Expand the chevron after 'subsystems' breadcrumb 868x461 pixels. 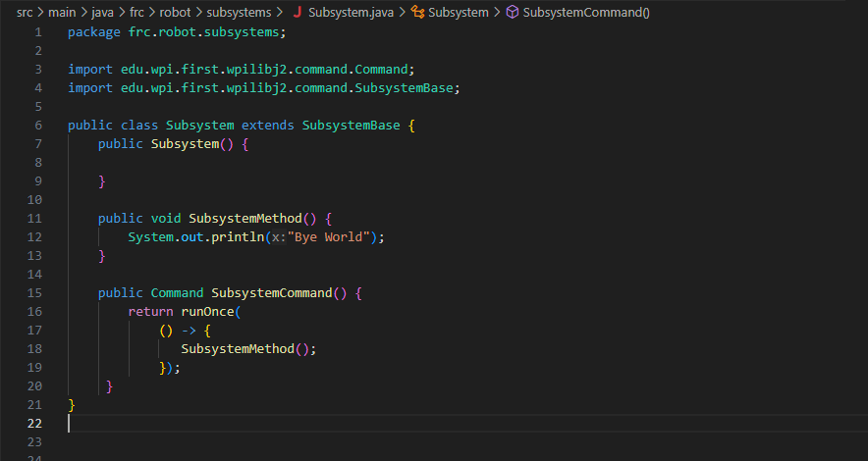coord(280,12)
